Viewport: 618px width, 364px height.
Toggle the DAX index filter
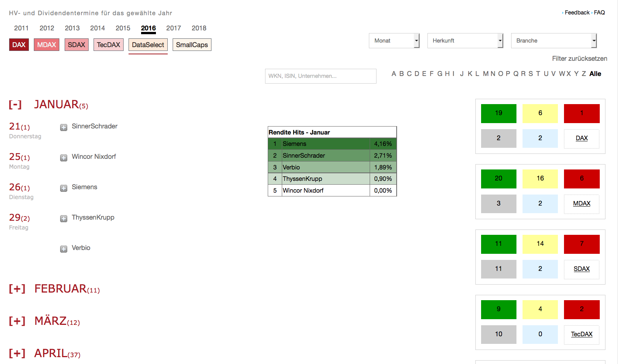pos(19,45)
